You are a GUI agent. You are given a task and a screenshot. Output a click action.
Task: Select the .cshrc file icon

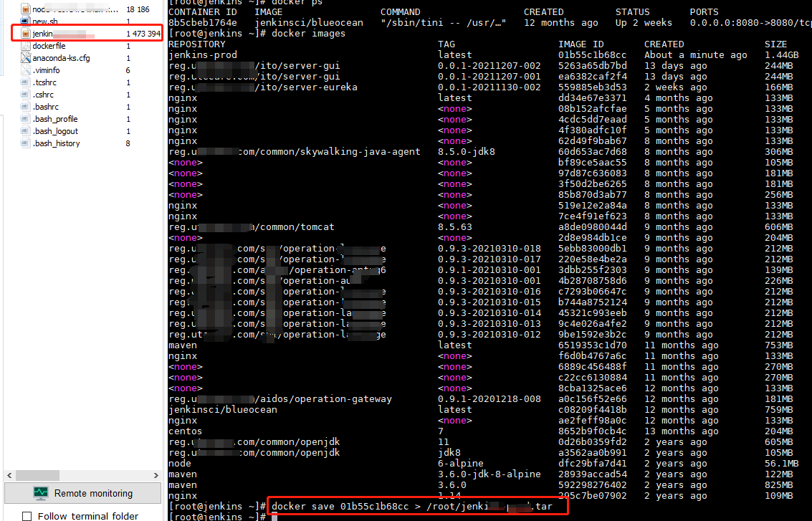point(25,95)
